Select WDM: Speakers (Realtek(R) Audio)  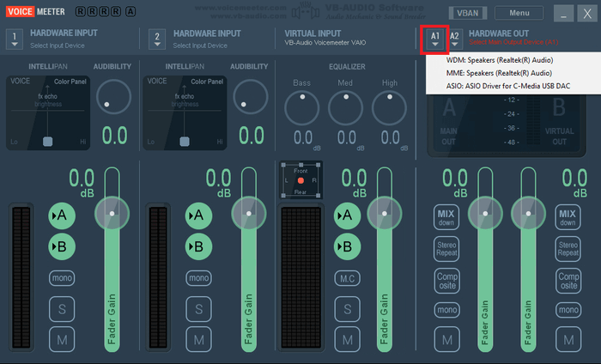click(x=500, y=60)
